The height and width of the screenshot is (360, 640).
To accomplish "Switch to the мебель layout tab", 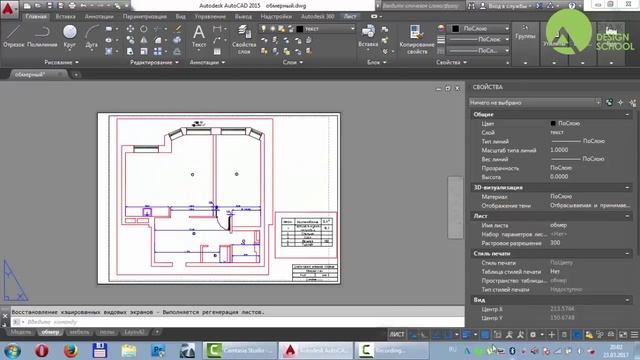I will [79, 332].
